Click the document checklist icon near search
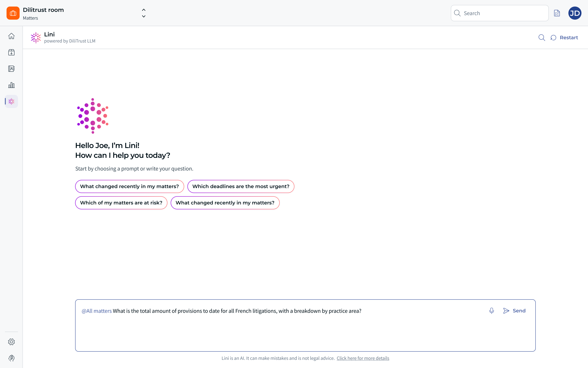This screenshot has height=368, width=588. point(557,13)
